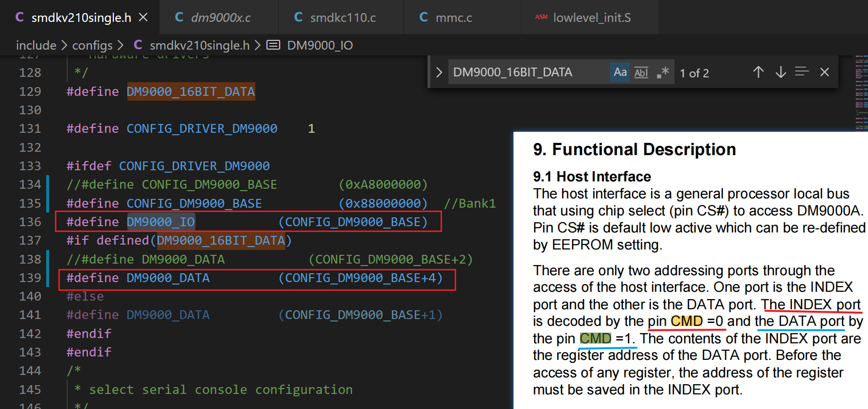868x409 pixels.
Task: Click the C file icon in breadcrumbs
Action: (x=138, y=45)
